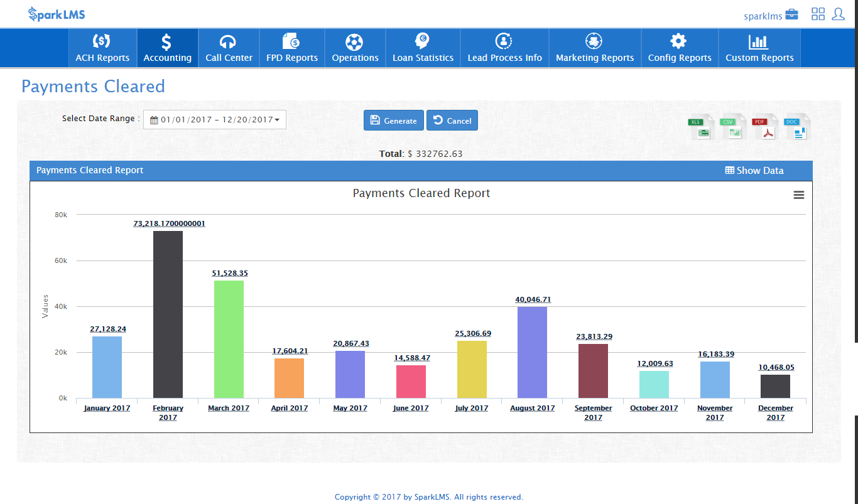Open the Accounting menu
The height and width of the screenshot is (504, 858).
(x=167, y=48)
